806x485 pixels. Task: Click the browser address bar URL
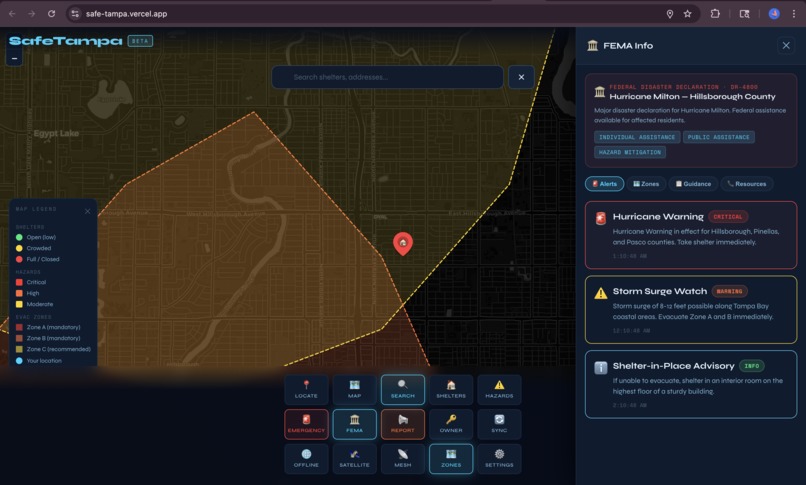point(126,14)
